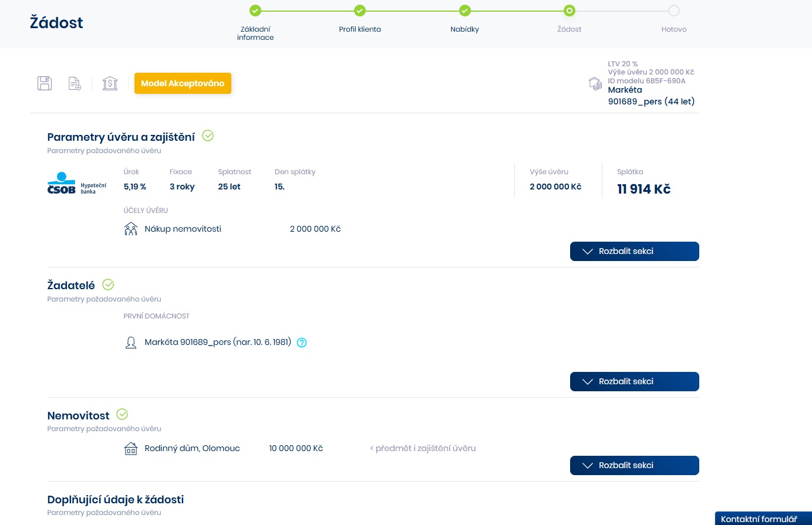Click the bank building dollar icon
The height and width of the screenshot is (525, 812).
coord(110,83)
